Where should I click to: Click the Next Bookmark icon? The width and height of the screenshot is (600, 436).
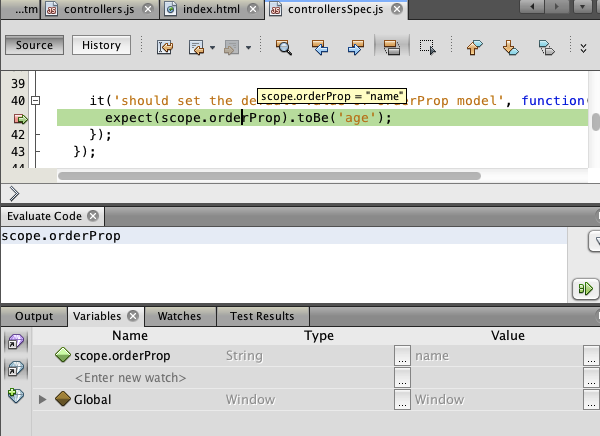510,46
